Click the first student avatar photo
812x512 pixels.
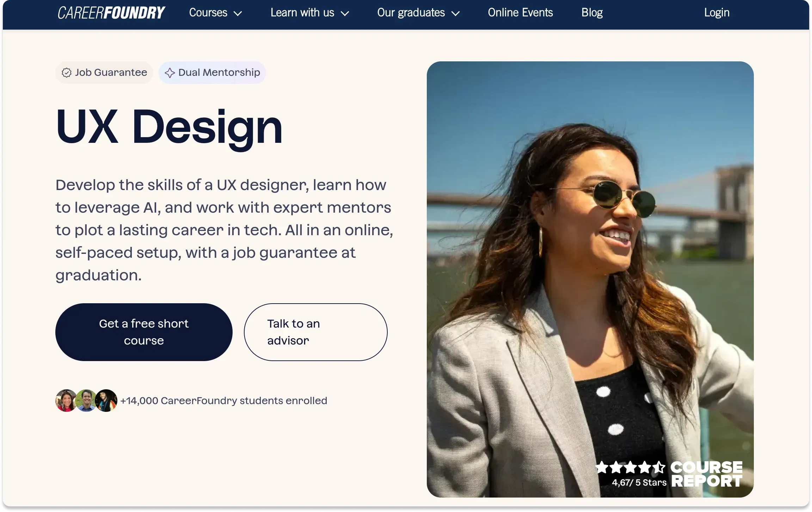[x=66, y=400]
